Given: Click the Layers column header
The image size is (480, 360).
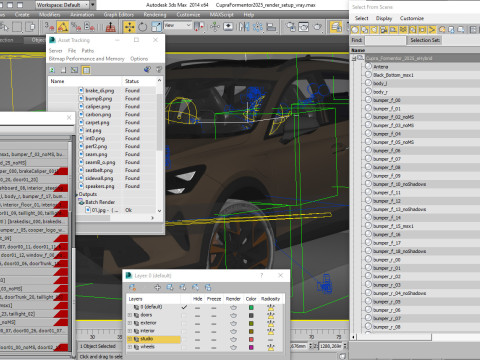Looking at the screenshot, I should point(153,299).
